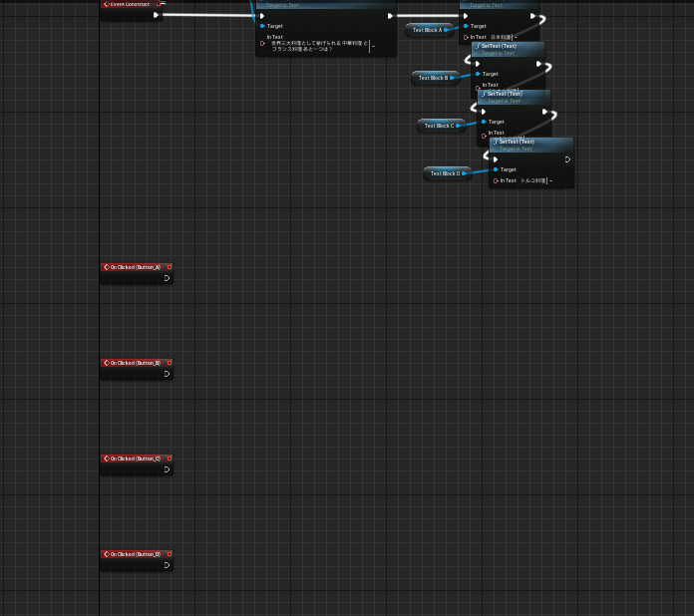The image size is (694, 616).
Task: Click delegate pin on On Clicked (Button_B)
Action: [x=170, y=363]
